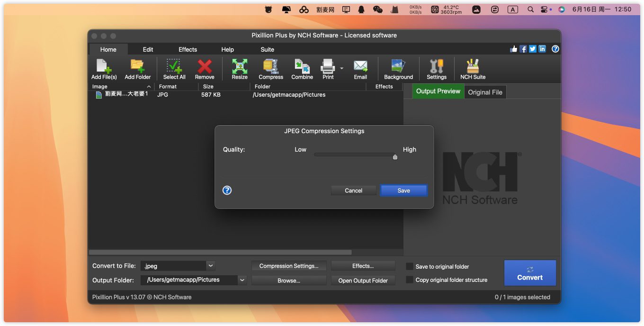Expand the Output Folder path dropdown
This screenshot has height=326, width=644.
pyautogui.click(x=242, y=280)
